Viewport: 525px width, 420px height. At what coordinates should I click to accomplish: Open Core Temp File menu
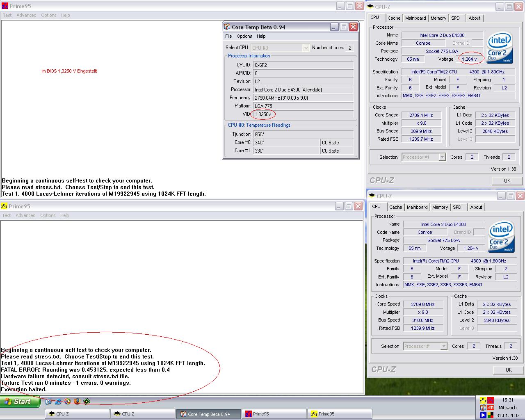[x=228, y=36]
